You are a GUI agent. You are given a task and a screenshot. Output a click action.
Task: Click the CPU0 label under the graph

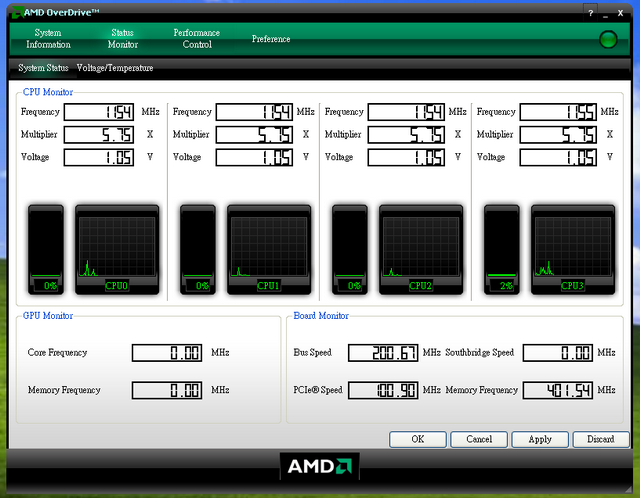pos(116,285)
